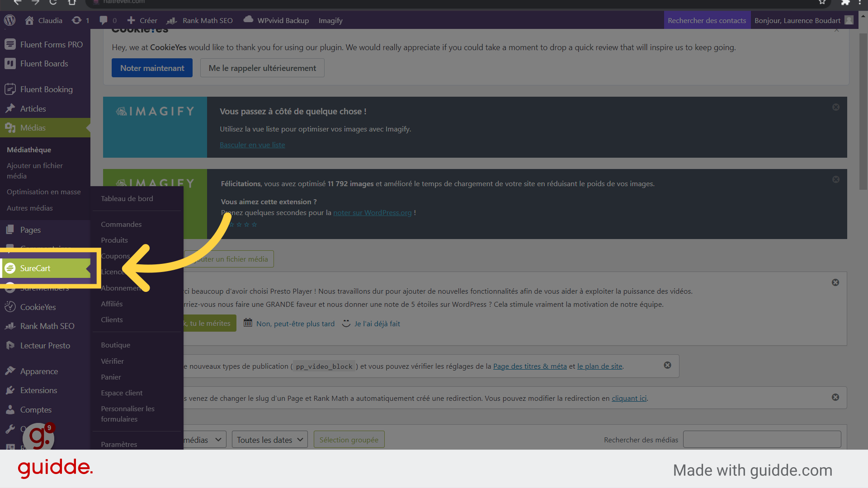
Task: Dismiss Presto Player notice
Action: (x=835, y=282)
